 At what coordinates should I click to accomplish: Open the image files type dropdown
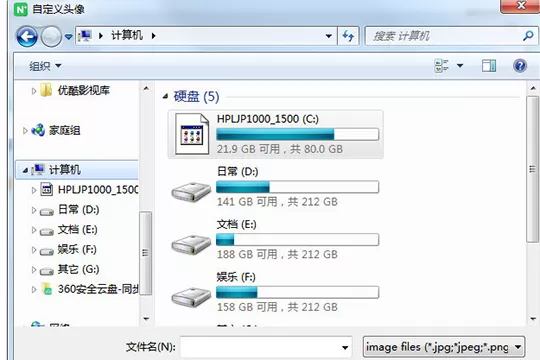coord(444,347)
